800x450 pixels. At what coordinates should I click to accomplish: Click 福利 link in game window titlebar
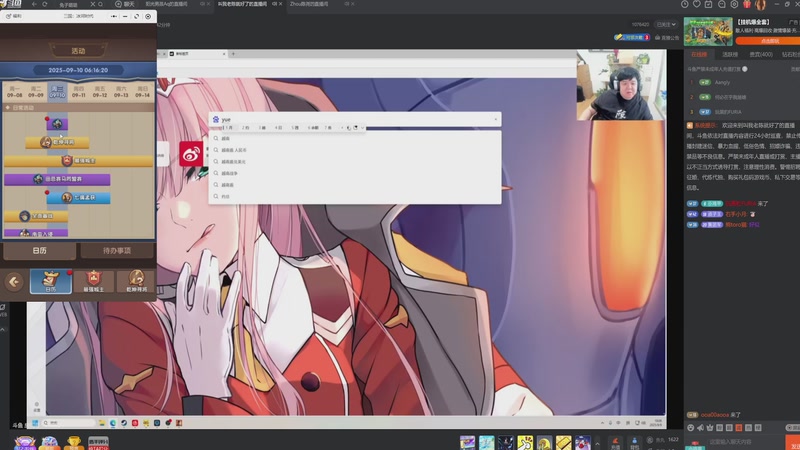click(14, 16)
